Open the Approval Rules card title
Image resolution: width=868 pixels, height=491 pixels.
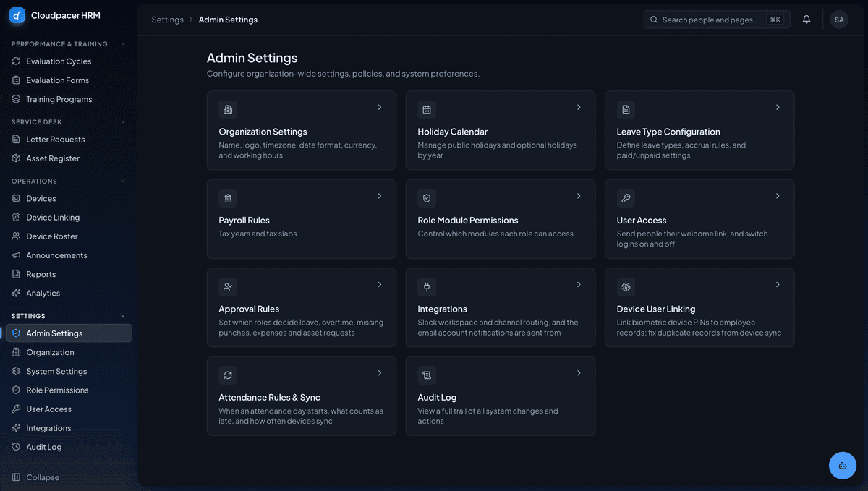point(249,309)
